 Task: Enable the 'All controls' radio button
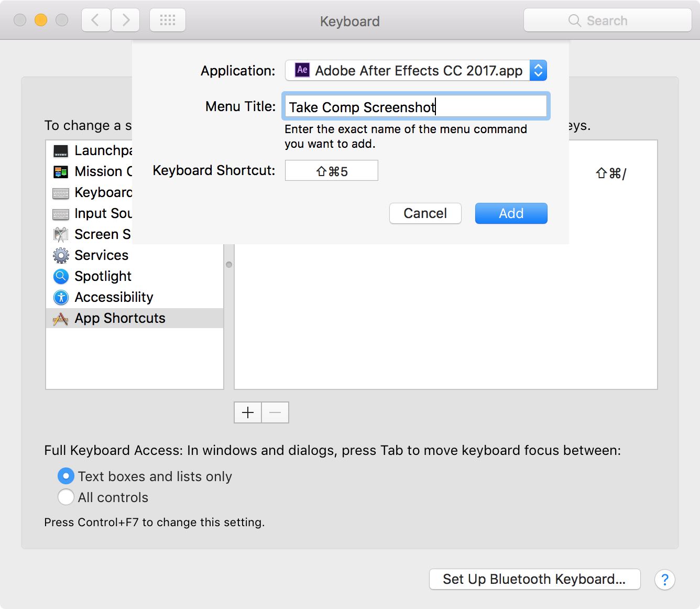click(x=66, y=497)
